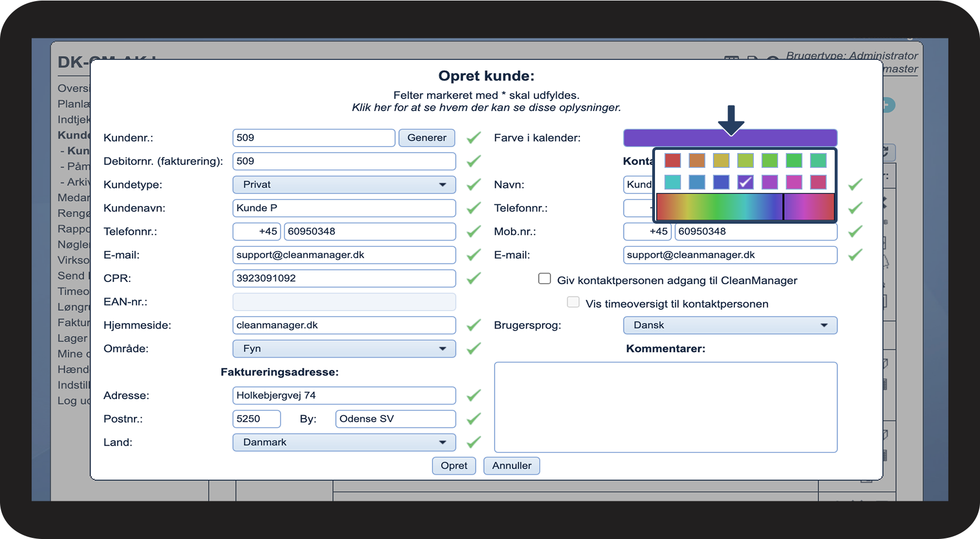The height and width of the screenshot is (539, 980).
Task: Open the Kundetype dropdown showing Privat
Action: coord(344,185)
